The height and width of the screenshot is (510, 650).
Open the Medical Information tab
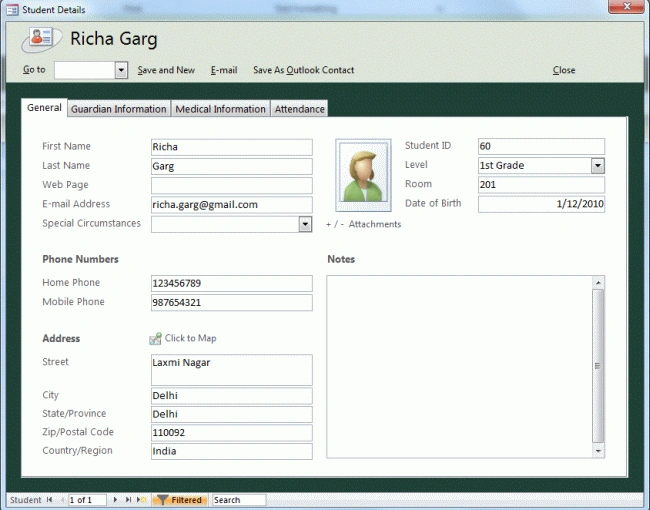(x=220, y=109)
